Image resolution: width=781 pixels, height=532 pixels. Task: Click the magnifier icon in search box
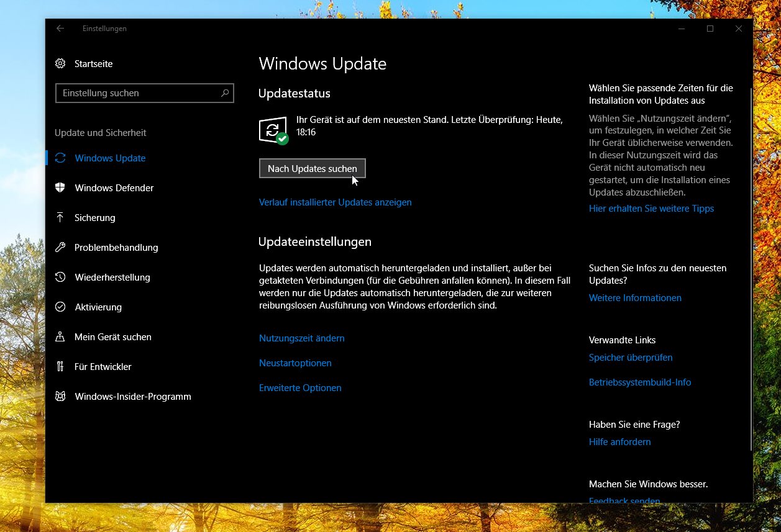(225, 93)
